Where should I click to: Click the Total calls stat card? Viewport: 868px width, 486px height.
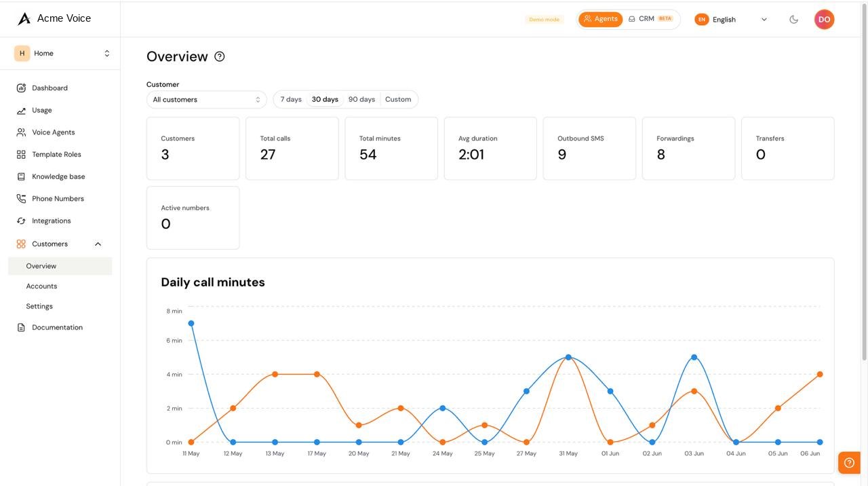coord(292,149)
